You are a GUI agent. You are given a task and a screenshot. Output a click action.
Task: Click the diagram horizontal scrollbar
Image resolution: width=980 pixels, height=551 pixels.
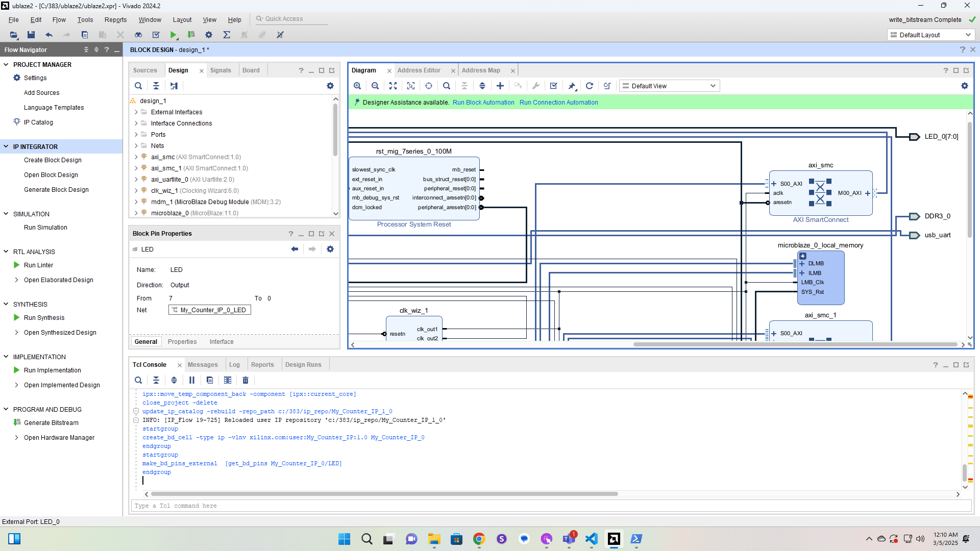pyautogui.click(x=795, y=345)
